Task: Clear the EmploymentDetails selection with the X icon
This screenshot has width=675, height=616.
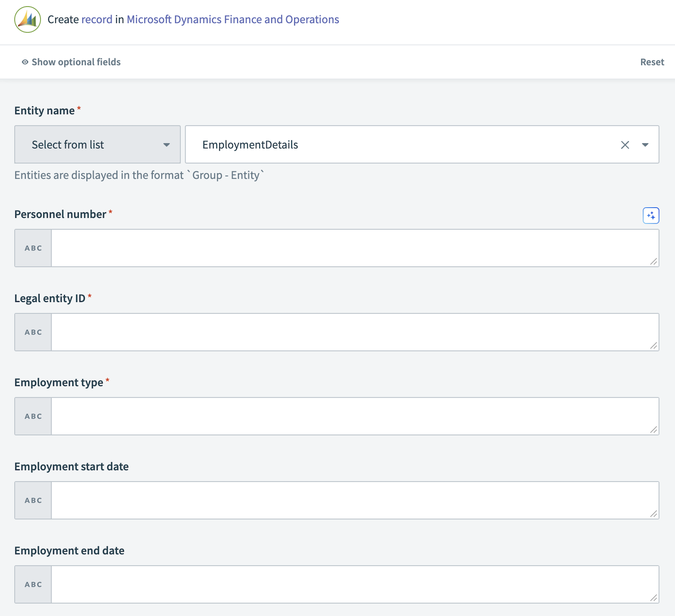Action: click(x=625, y=144)
